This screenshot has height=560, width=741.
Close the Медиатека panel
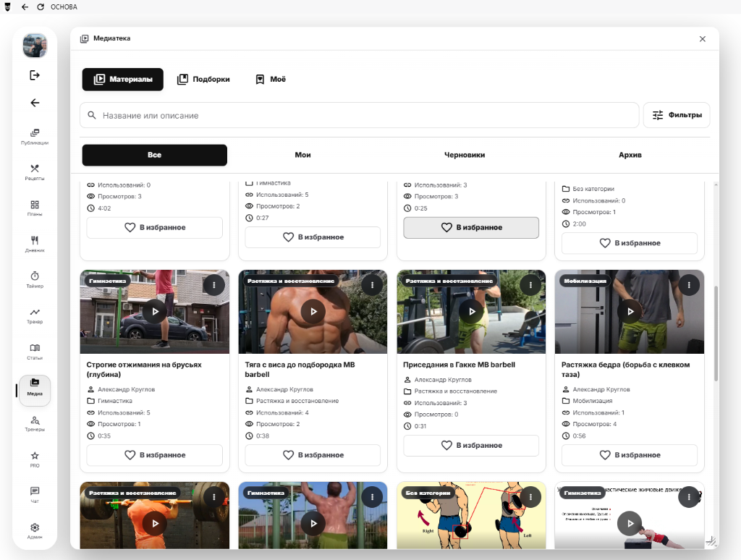click(x=702, y=39)
